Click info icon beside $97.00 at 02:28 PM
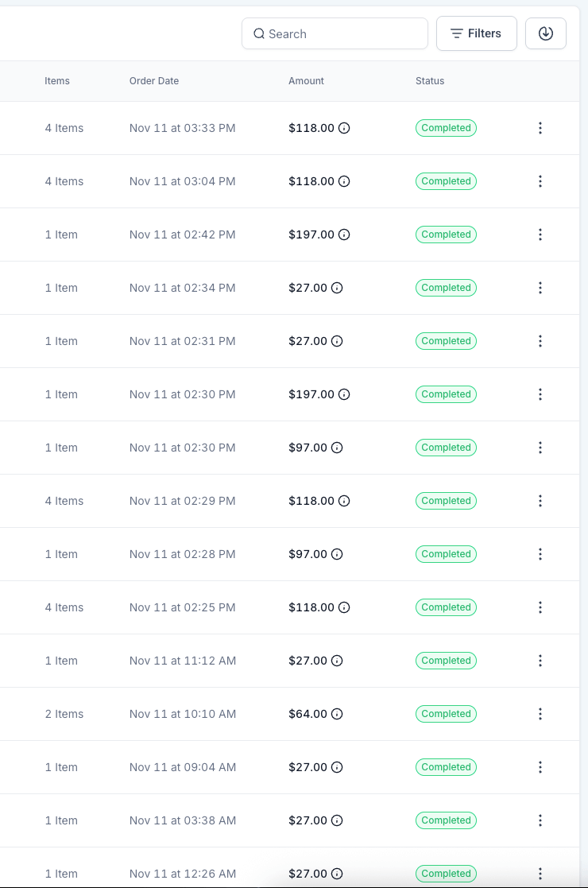 pyautogui.click(x=337, y=554)
